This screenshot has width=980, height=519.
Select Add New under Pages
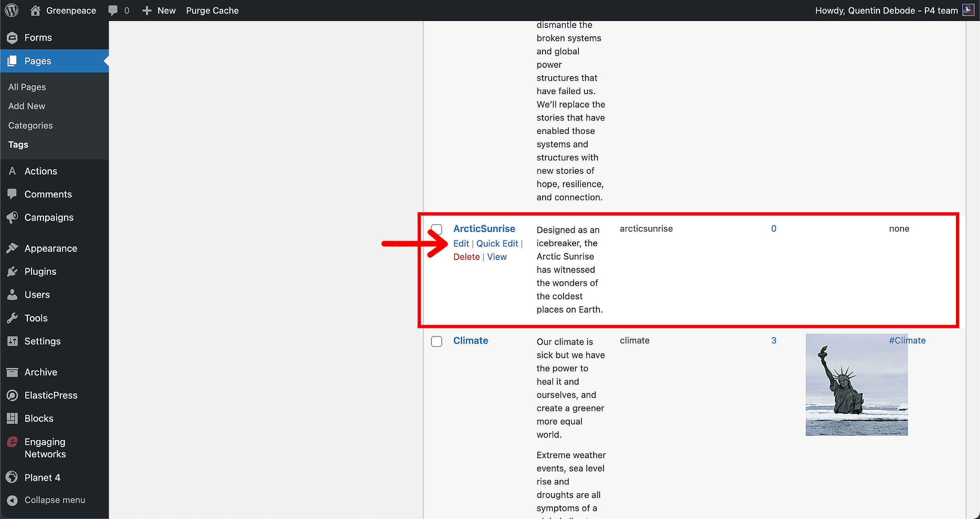tap(27, 106)
